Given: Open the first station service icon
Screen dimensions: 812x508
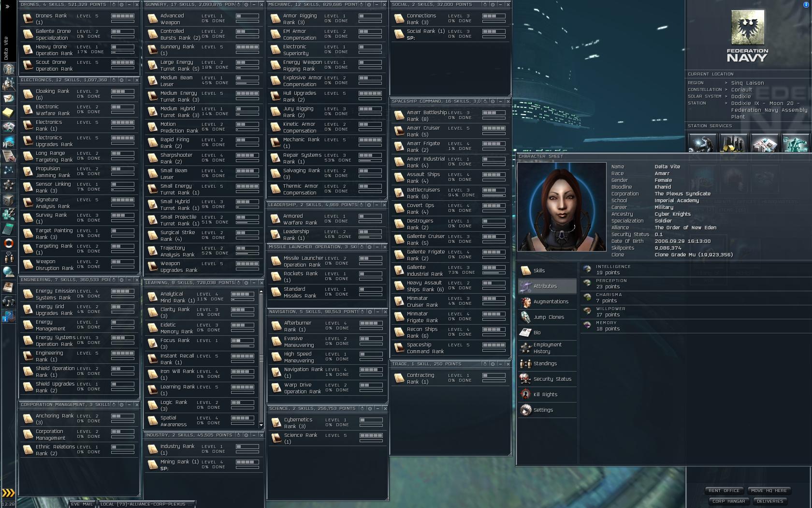Looking at the screenshot, I should coord(702,143).
